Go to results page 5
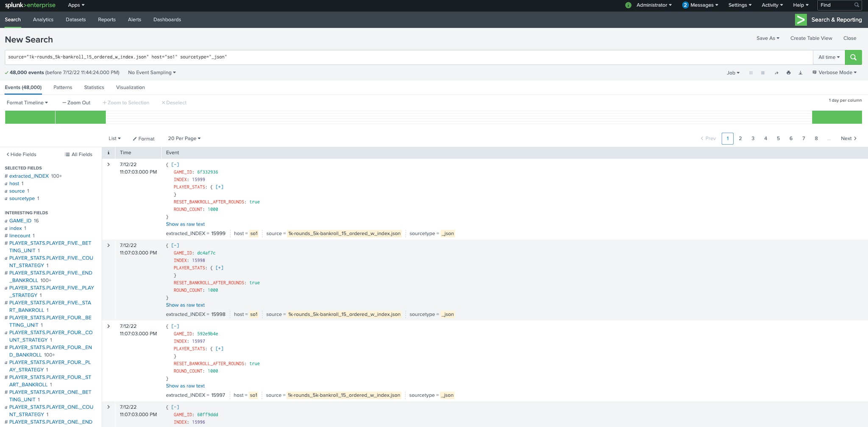Screen dimensions: 868x427 778,139
